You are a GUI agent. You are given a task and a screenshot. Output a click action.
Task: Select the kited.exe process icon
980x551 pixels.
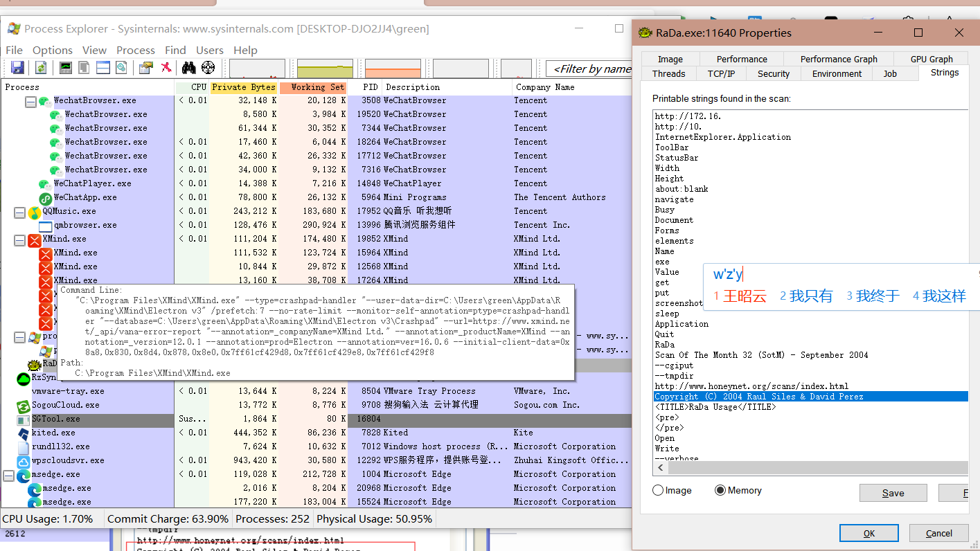24,433
